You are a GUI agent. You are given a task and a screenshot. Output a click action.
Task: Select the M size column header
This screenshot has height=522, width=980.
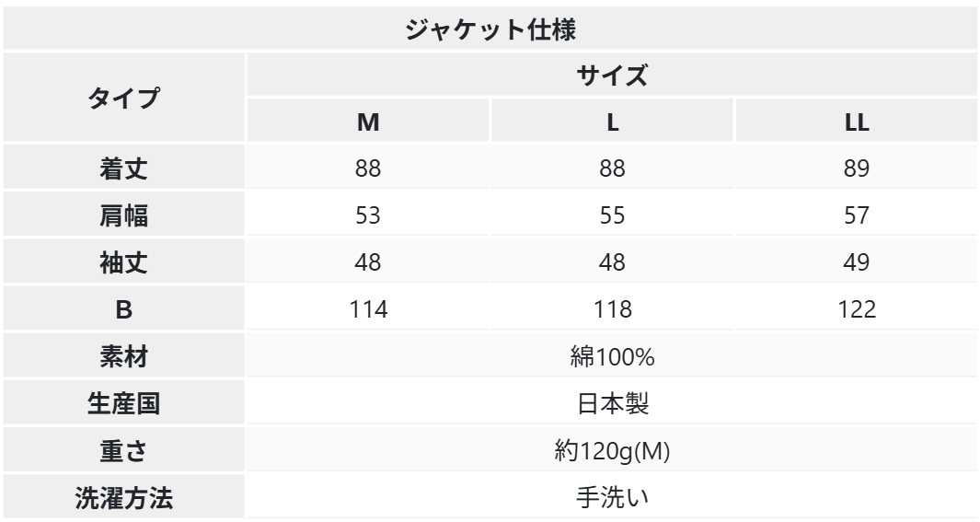pyautogui.click(x=367, y=122)
